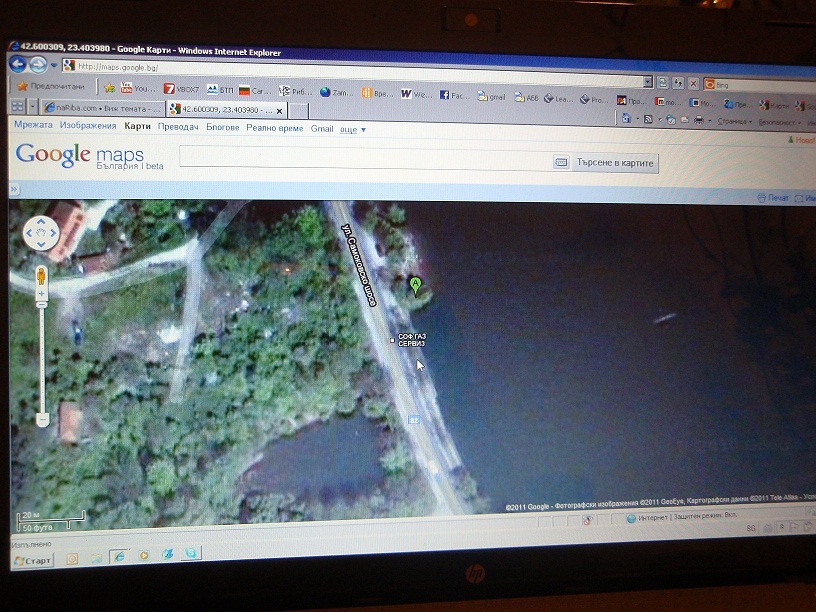Screen dimensions: 816x612
Task: Pan the map up with arrow control
Action: point(41,222)
